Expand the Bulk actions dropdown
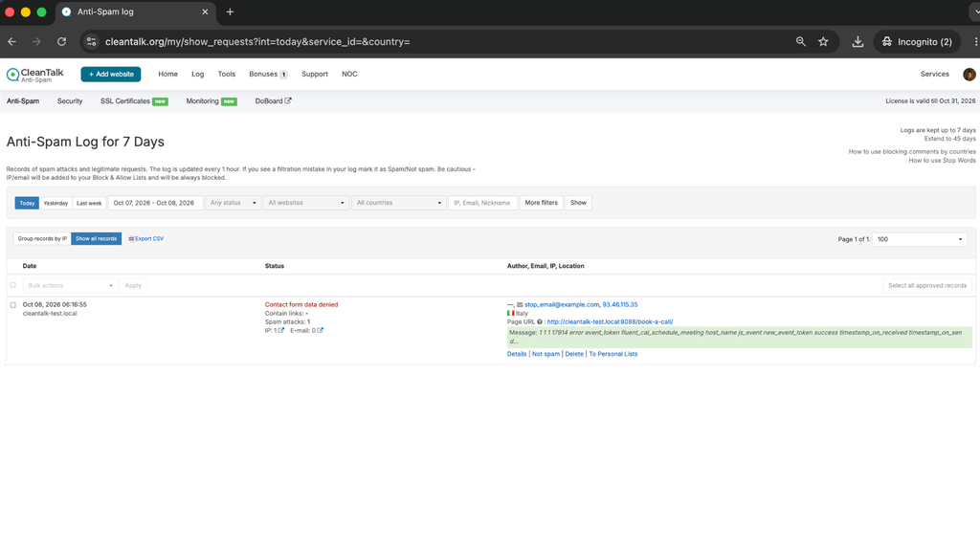Viewport: 980px width, 551px height. (x=69, y=285)
